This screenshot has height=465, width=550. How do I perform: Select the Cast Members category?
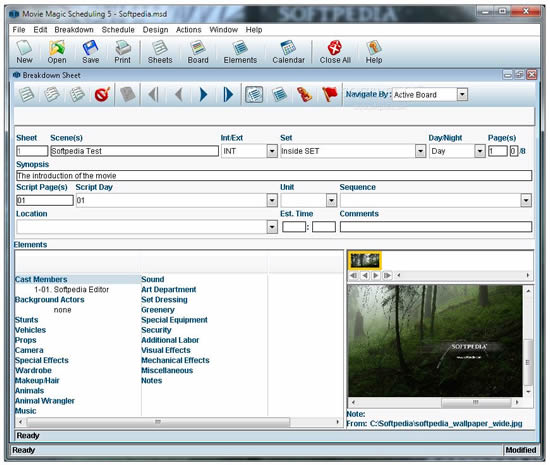[x=41, y=279]
